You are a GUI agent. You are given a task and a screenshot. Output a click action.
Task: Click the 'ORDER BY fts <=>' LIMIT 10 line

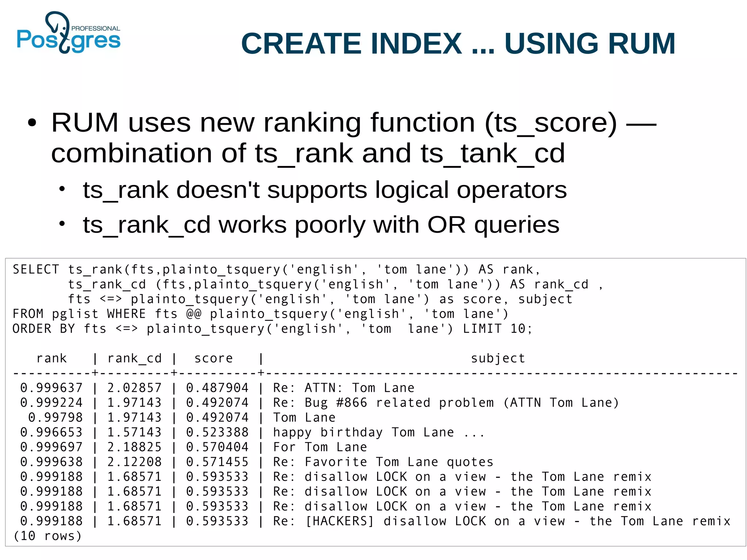point(272,329)
